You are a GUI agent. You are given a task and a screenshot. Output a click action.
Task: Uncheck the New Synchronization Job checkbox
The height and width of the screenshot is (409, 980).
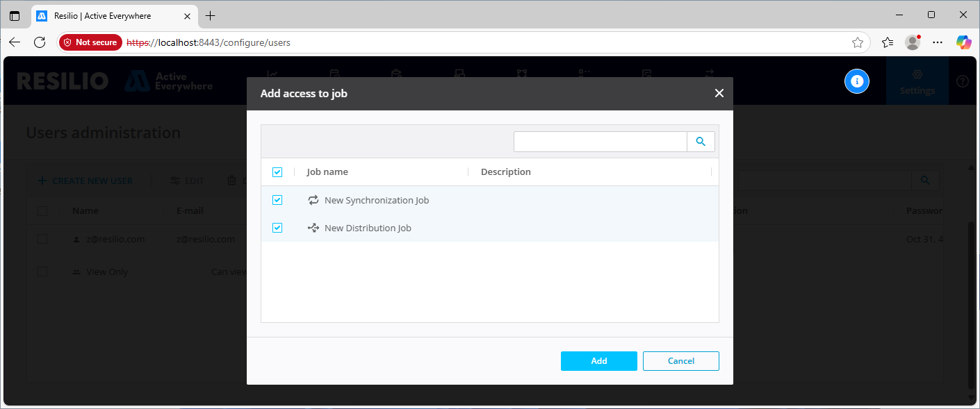[277, 200]
